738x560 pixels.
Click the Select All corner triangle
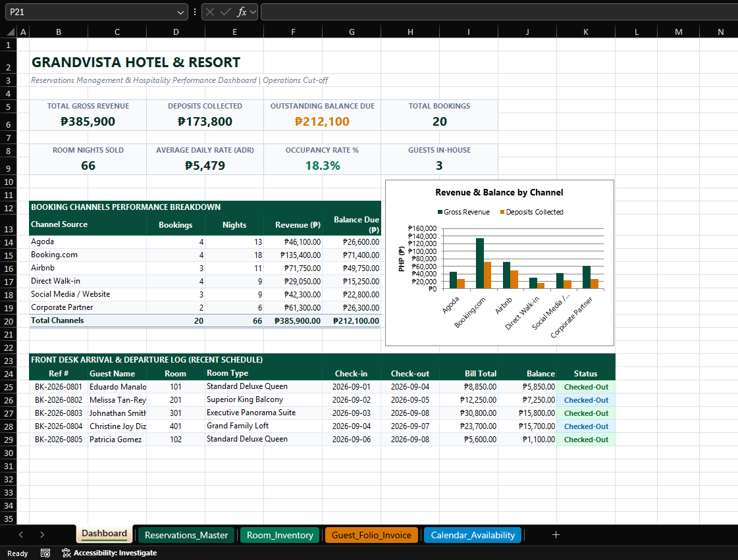point(11,32)
